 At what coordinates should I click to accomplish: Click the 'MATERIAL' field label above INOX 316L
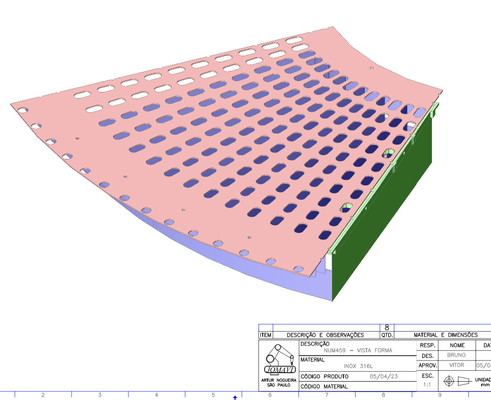click(x=312, y=360)
